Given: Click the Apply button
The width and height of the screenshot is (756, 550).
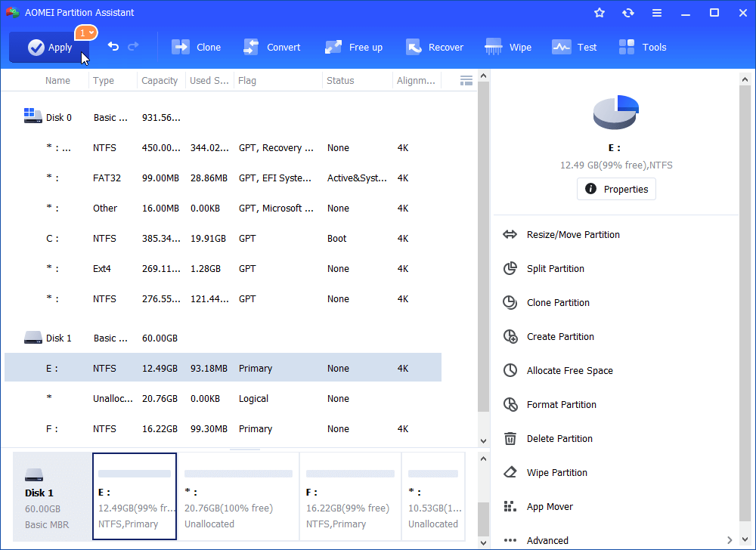Looking at the screenshot, I should pyautogui.click(x=49, y=47).
